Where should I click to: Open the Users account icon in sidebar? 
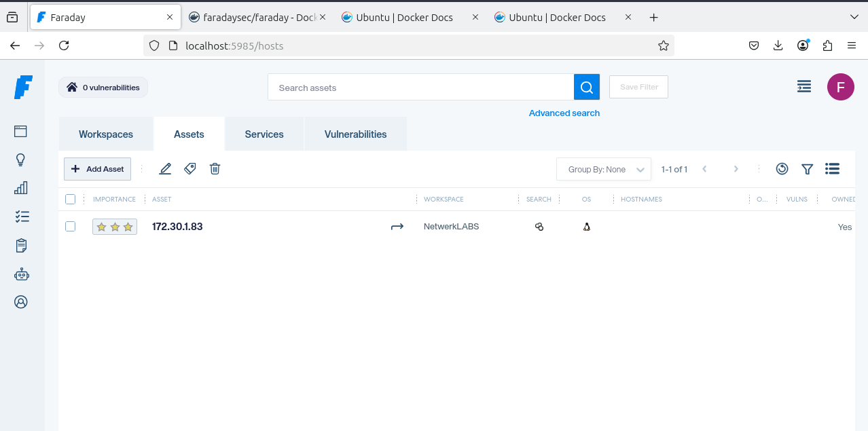pos(20,301)
